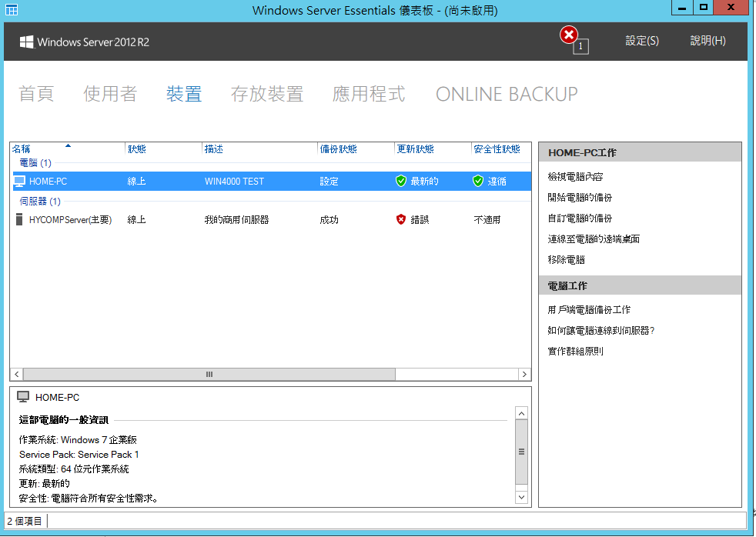The width and height of the screenshot is (756, 537).
Task: Click the HOME-PC computer icon in the list
Action: click(x=19, y=181)
